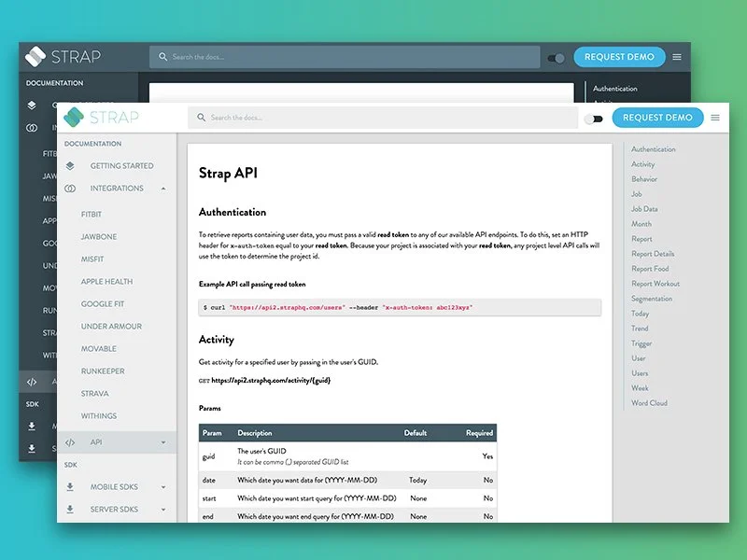The image size is (747, 560).
Task: Click the 'Required' column header in the Params table
Action: (479, 433)
